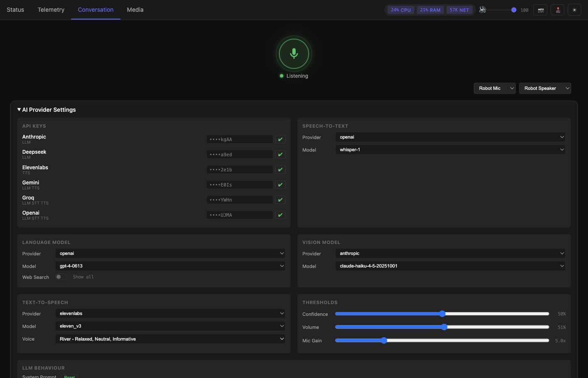Screen dimensions: 588x378
Task: Click the camera icon in top bar
Action: [x=541, y=10]
